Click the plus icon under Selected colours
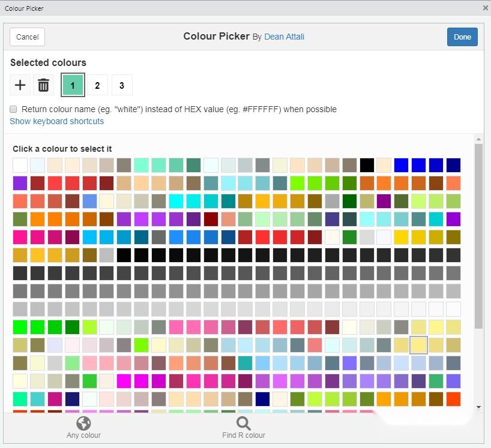This screenshot has width=491, height=448. pos(20,85)
